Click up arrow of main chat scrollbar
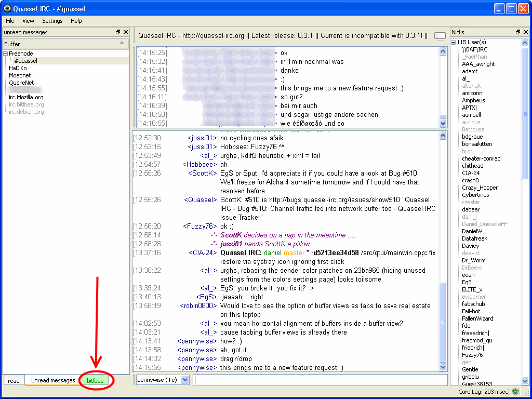The width and height of the screenshot is (532, 399). (443, 136)
